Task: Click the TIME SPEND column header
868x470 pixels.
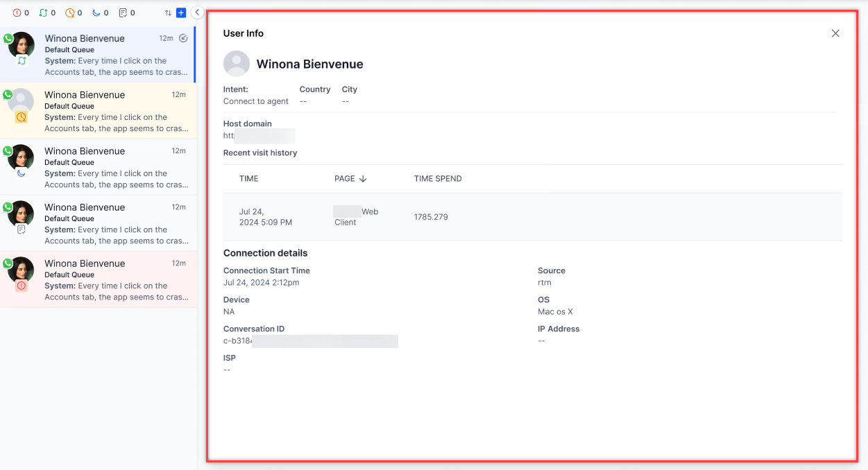Action: 438,179
